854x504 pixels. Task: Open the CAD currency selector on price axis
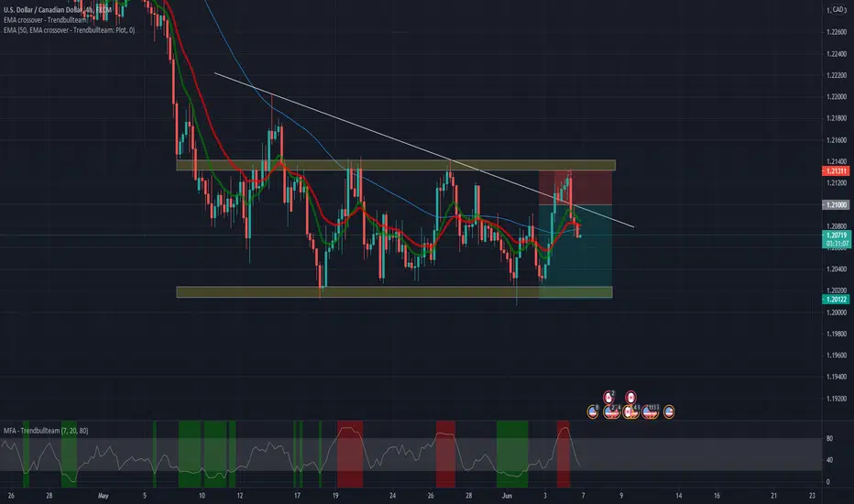836,10
